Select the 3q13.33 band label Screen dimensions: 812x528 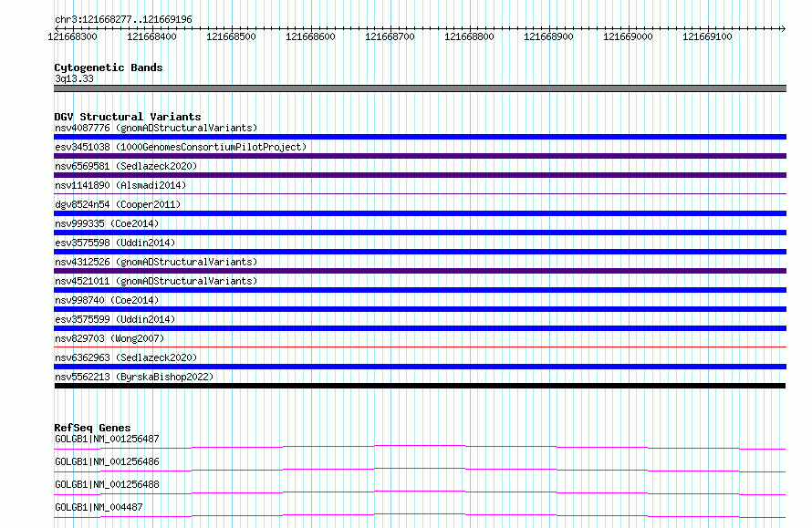pyautogui.click(x=74, y=78)
